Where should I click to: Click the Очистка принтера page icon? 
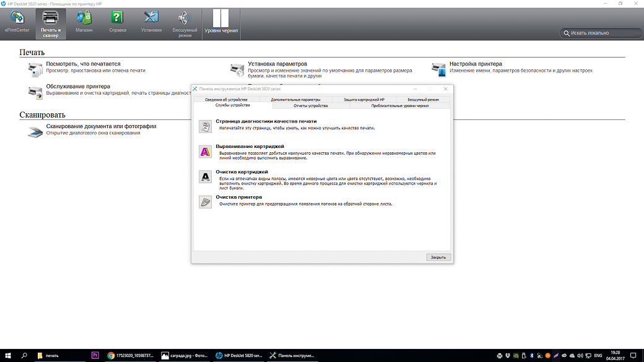pos(205,202)
